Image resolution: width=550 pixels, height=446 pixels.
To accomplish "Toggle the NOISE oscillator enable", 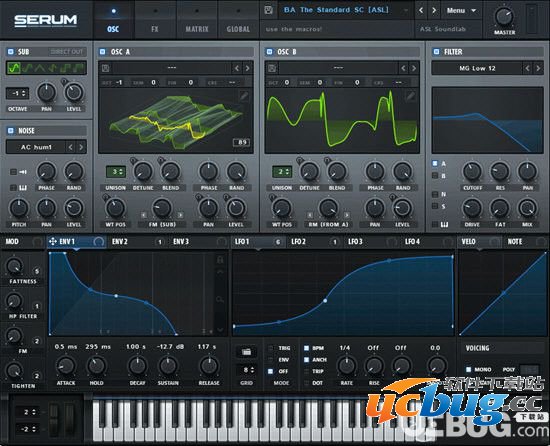I will [11, 131].
